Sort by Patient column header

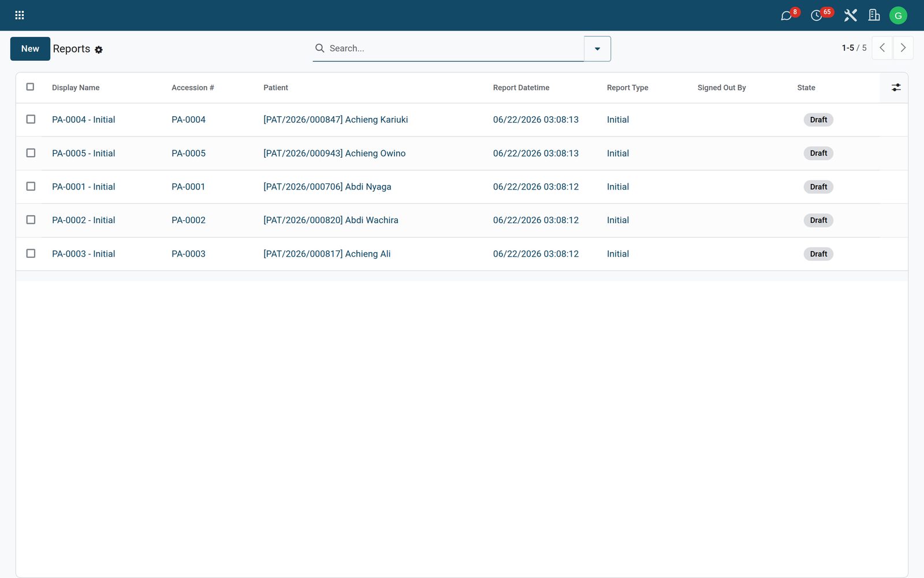click(x=275, y=88)
